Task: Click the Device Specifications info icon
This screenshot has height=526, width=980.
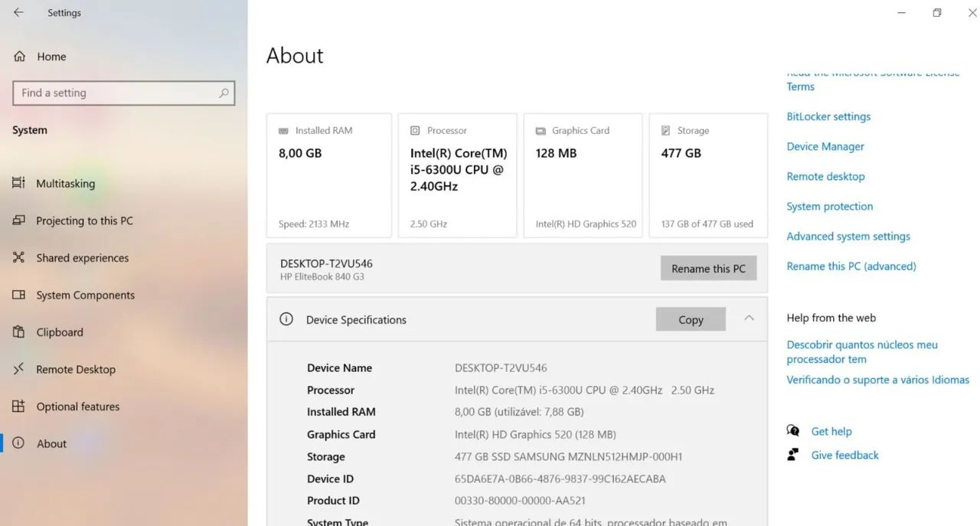Action: 286,319
